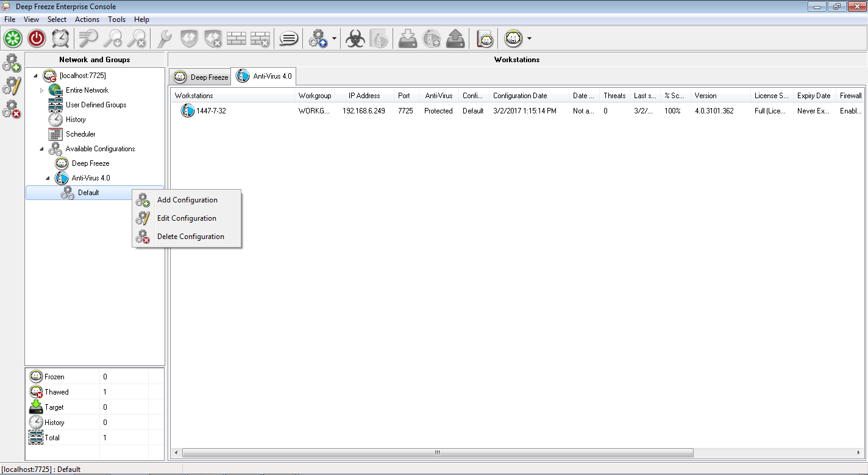
Task: Click the horizontal scrollbar thumb
Action: pos(438,453)
